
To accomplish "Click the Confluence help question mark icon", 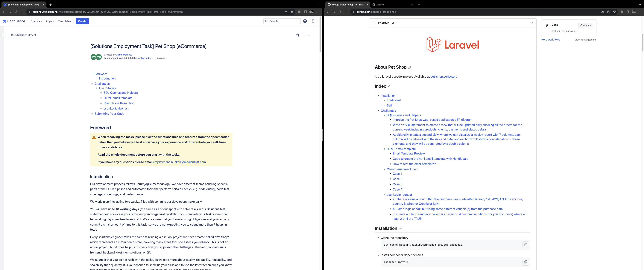I will (x=305, y=21).
